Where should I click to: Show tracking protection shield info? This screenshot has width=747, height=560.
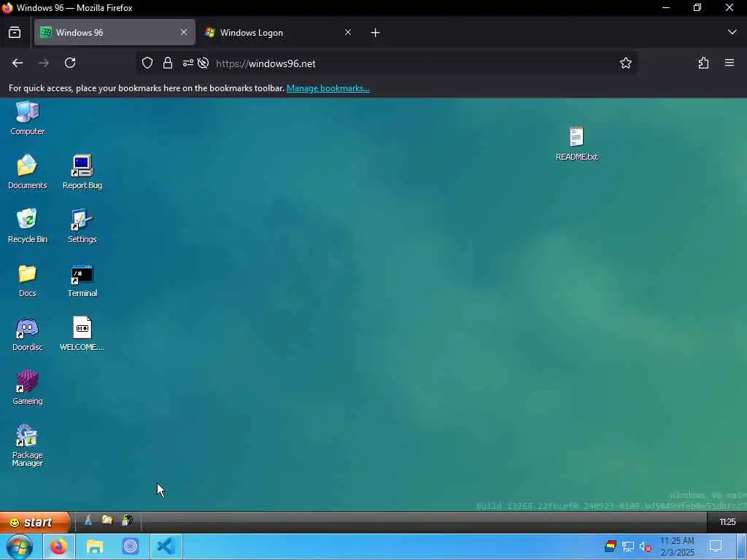(x=147, y=63)
